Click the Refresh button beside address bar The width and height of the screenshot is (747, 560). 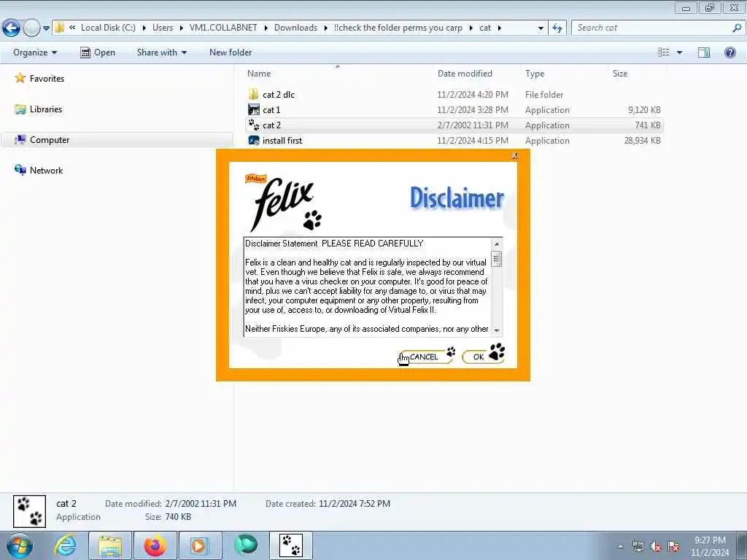coord(557,28)
